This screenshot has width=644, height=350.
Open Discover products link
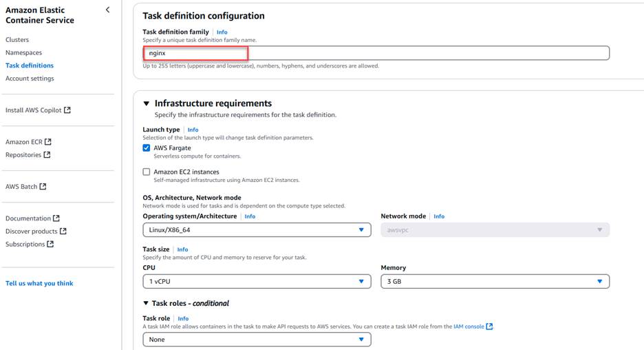click(31, 231)
